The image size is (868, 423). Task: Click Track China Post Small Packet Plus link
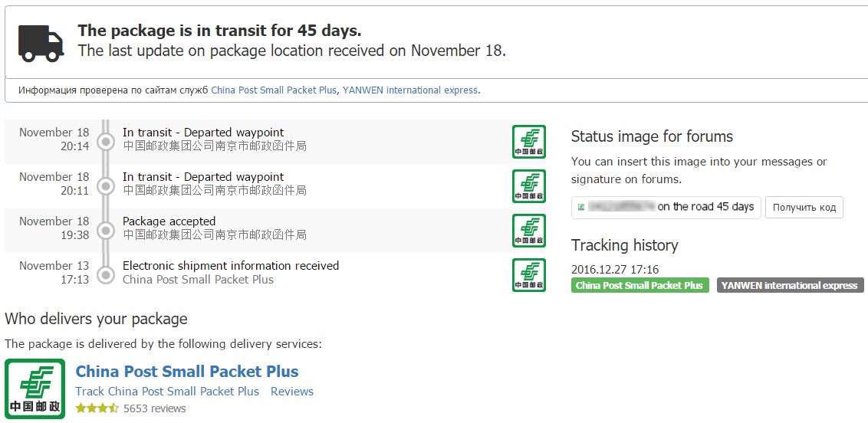(x=167, y=391)
